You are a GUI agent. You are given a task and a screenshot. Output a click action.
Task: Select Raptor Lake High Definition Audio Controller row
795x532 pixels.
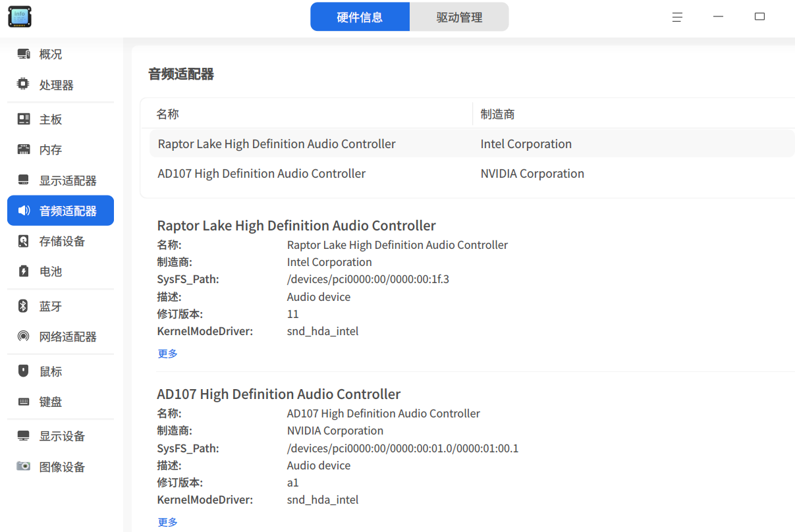[472, 144]
